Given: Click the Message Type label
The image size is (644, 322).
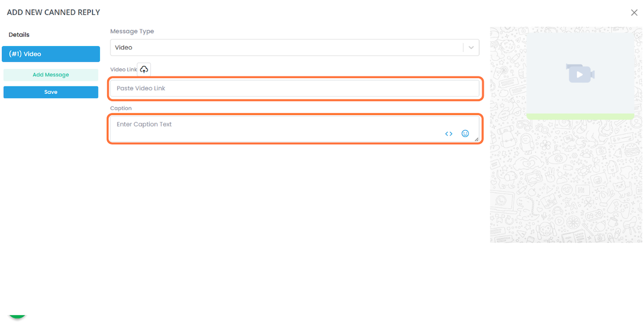Looking at the screenshot, I should [132, 32].
